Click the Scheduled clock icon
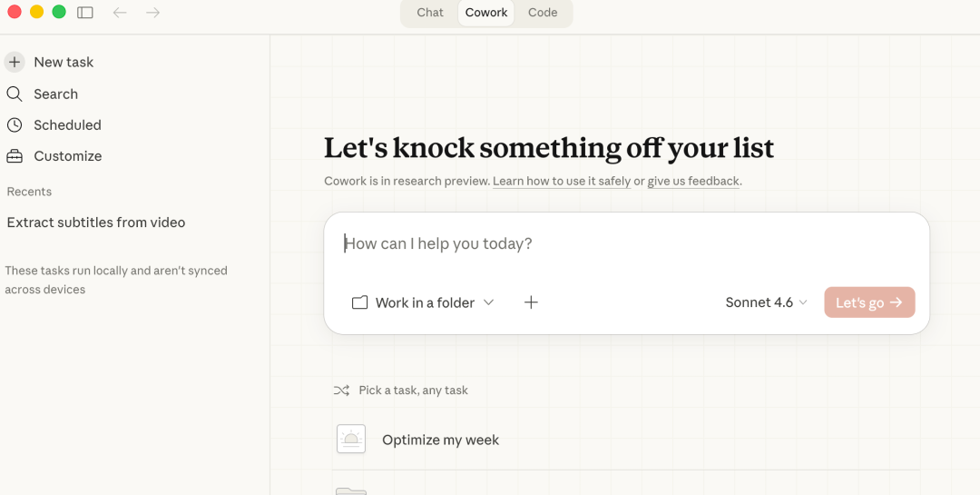The width and height of the screenshot is (980, 495). pos(15,125)
